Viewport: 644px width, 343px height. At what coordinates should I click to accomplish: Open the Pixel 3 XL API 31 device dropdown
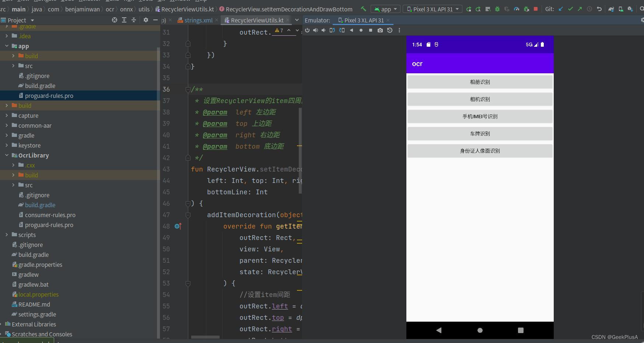pyautogui.click(x=433, y=9)
